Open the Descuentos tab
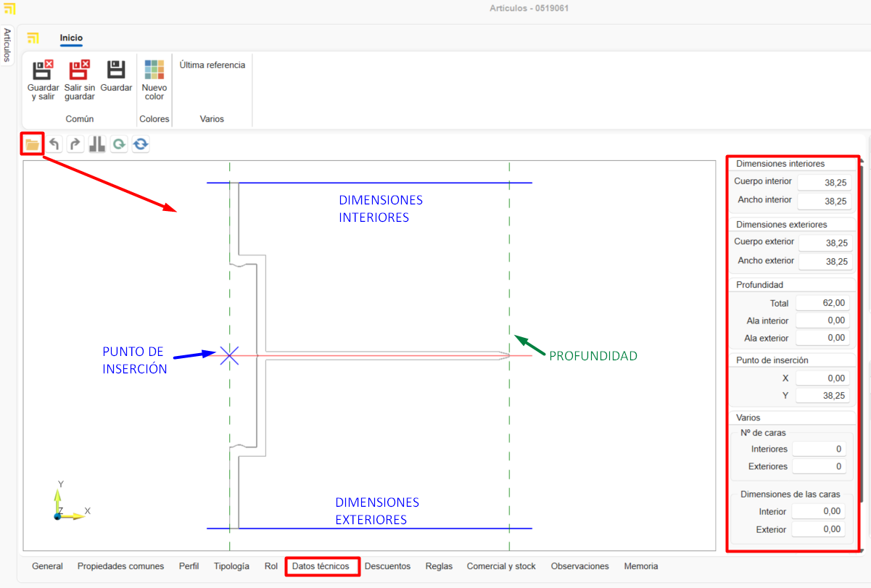Image resolution: width=871 pixels, height=588 pixels. [x=387, y=566]
